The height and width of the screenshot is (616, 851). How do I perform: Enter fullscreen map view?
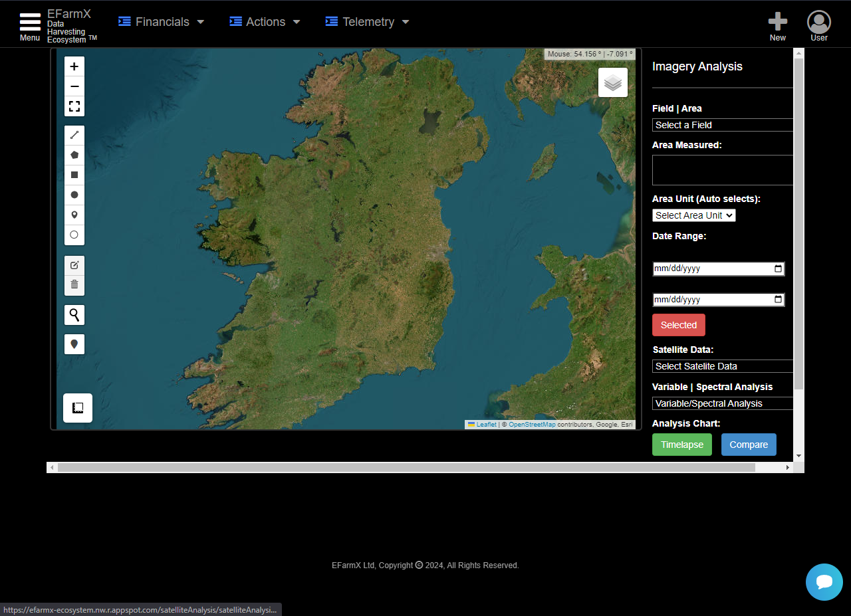click(x=74, y=106)
